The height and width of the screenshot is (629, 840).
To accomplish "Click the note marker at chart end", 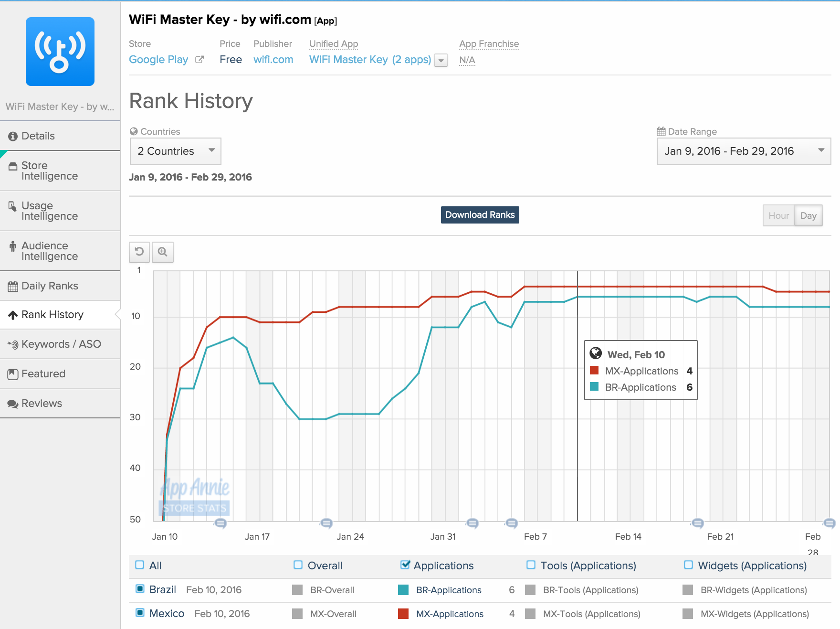I will coord(830,523).
